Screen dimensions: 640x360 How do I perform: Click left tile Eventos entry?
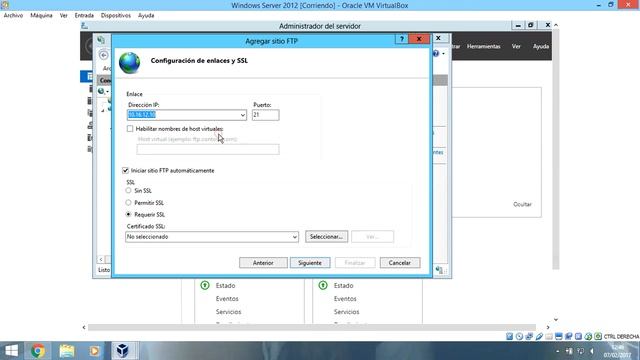(227, 299)
